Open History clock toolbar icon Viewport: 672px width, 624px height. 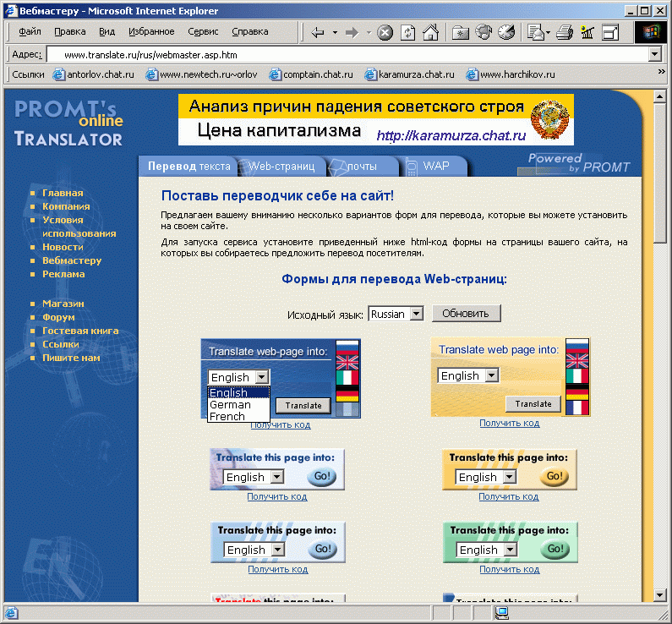point(506,33)
